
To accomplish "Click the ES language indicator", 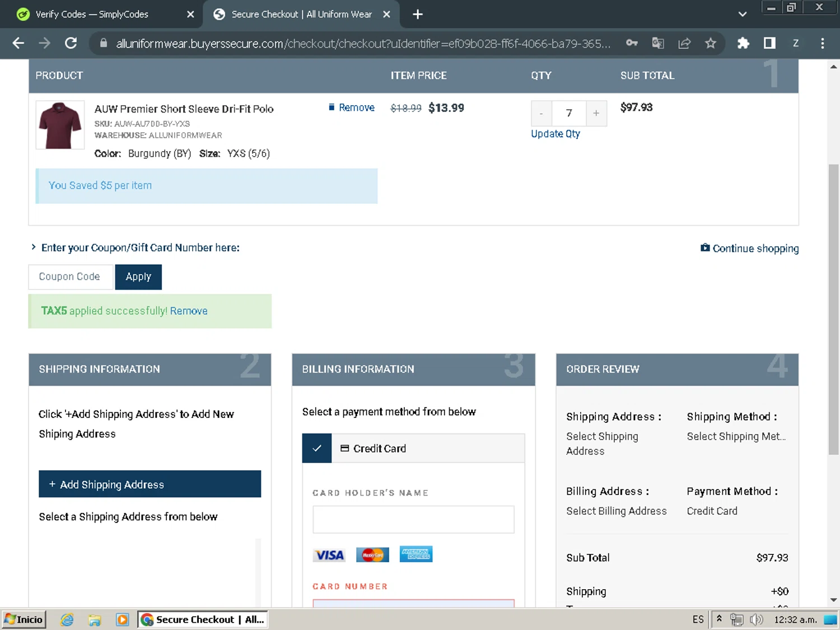I will tap(698, 619).
